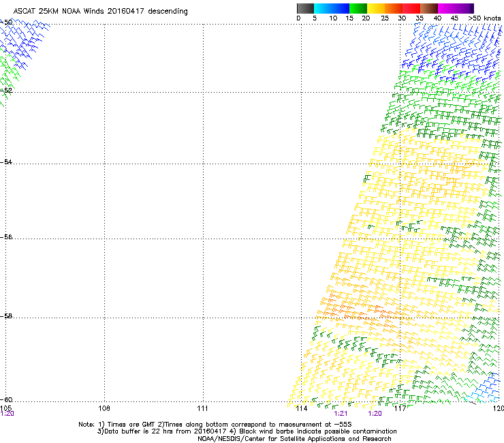This screenshot has height=443, width=504.
Task: Select the '108' longitude axis label
Action: 104,408
